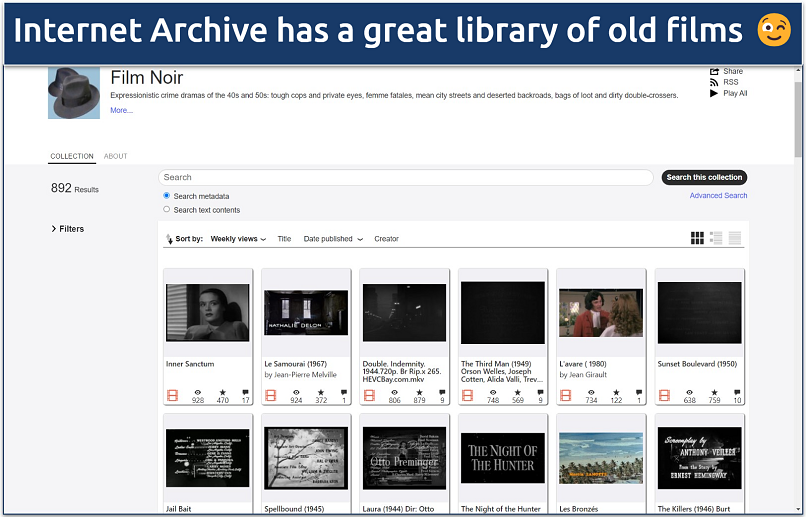Image resolution: width=806 pixels, height=517 pixels.
Task: Open The Killers (1946) thumbnail
Action: pos(700,458)
